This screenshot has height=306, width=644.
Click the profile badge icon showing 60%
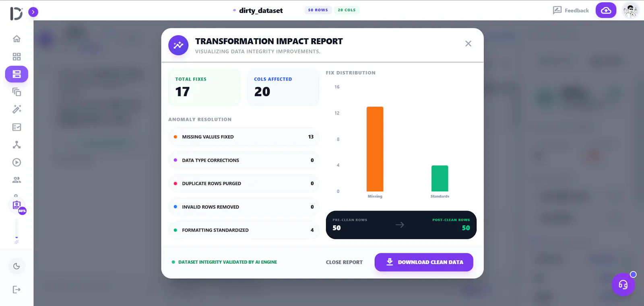click(x=17, y=206)
